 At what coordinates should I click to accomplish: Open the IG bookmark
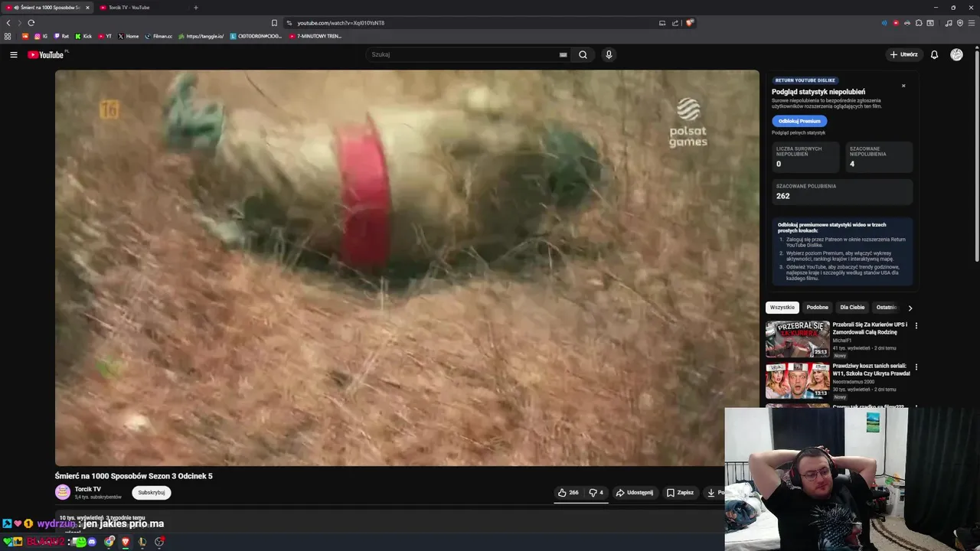40,36
